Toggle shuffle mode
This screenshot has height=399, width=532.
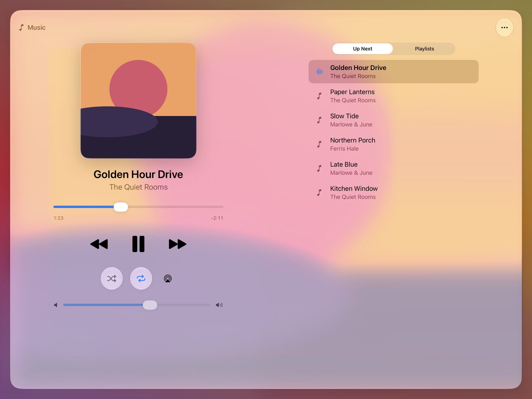point(112,278)
